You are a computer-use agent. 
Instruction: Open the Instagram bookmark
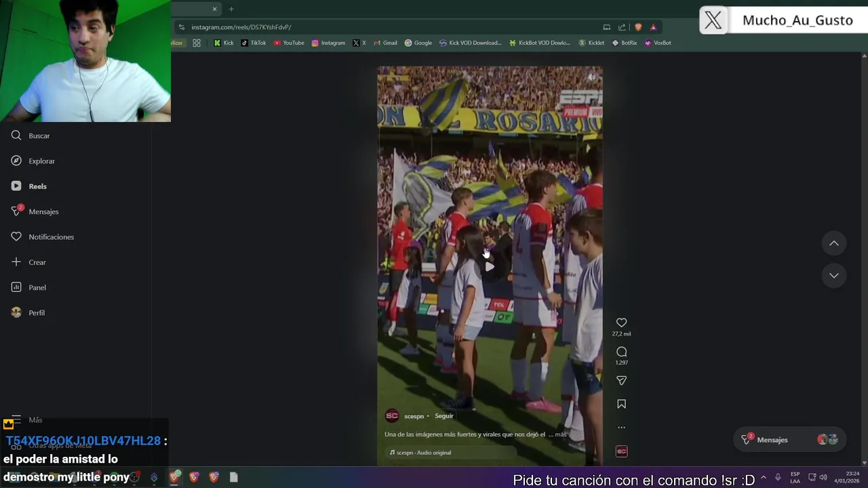328,43
